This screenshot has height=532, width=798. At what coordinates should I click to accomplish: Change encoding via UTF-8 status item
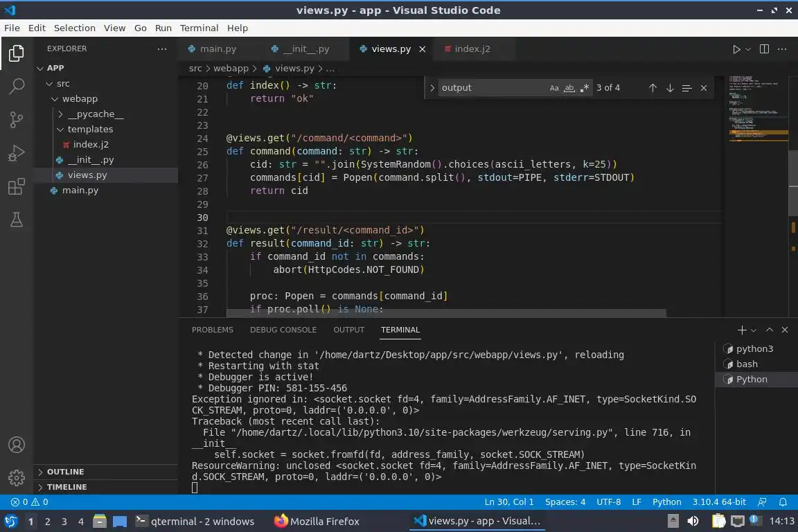coord(608,502)
